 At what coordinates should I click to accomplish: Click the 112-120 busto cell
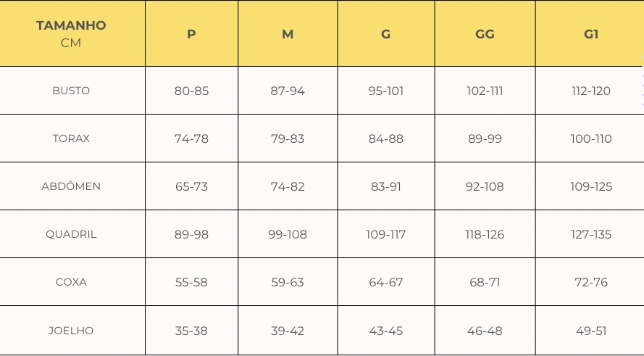[x=590, y=91]
